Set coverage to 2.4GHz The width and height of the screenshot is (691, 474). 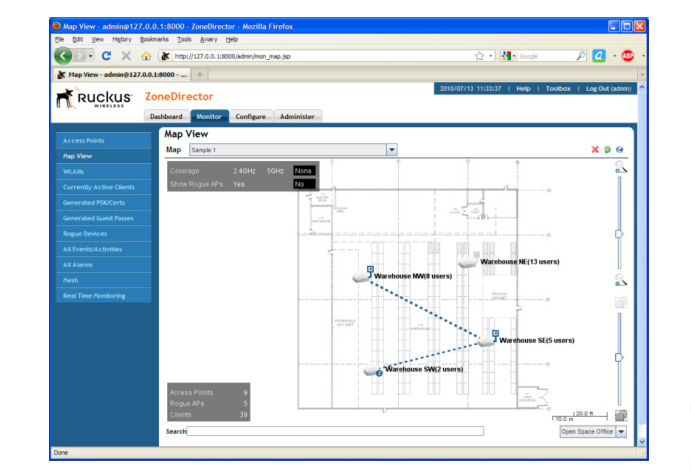[244, 171]
